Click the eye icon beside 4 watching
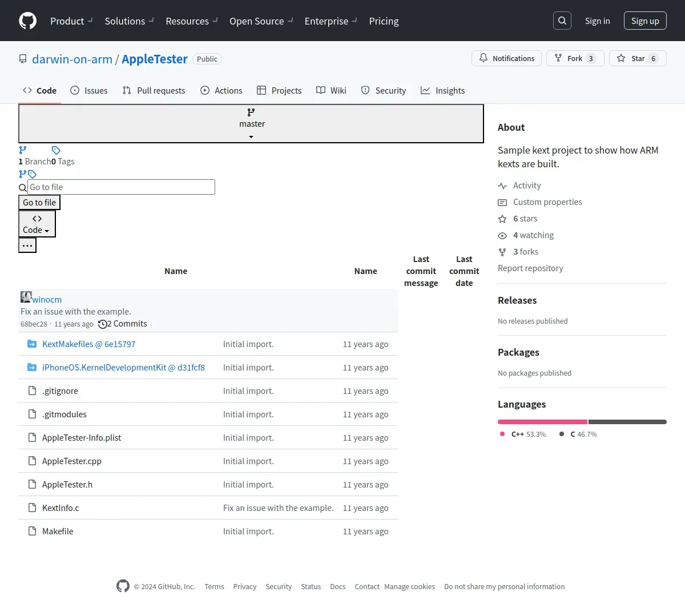This screenshot has width=685, height=616. tap(502, 236)
